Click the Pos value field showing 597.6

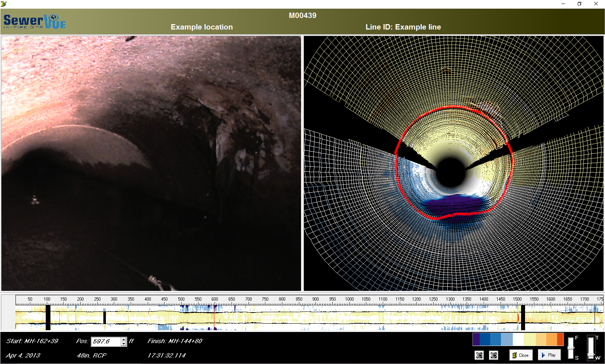point(106,341)
